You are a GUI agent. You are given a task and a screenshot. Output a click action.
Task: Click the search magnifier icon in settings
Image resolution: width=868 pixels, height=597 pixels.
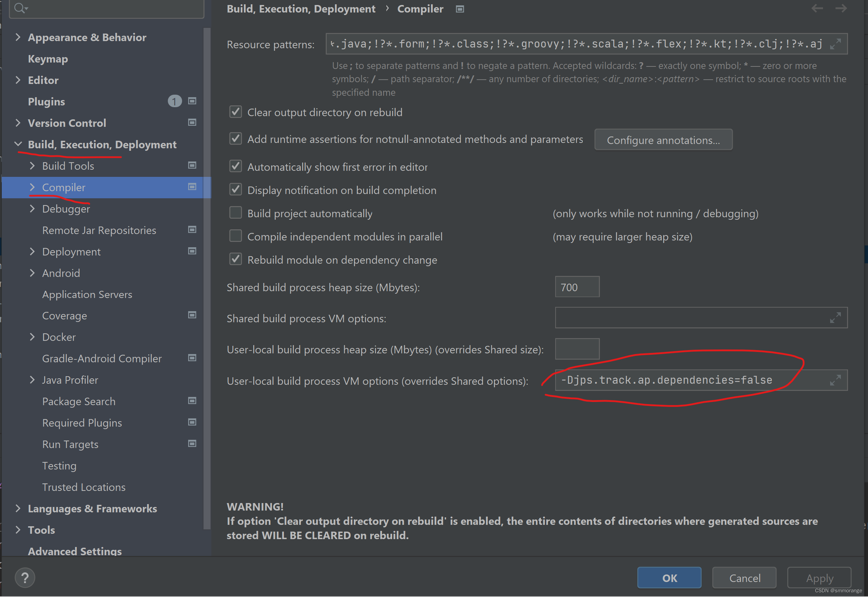pos(20,8)
